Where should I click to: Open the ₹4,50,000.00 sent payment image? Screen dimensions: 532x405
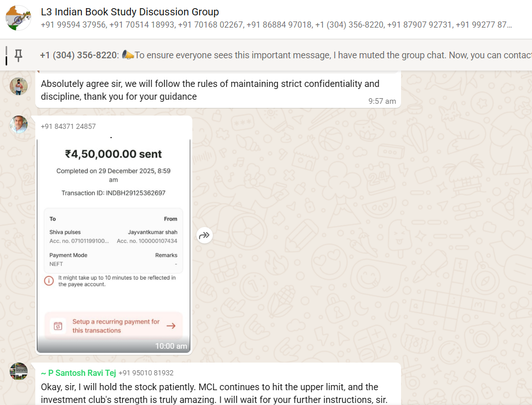[x=114, y=230]
